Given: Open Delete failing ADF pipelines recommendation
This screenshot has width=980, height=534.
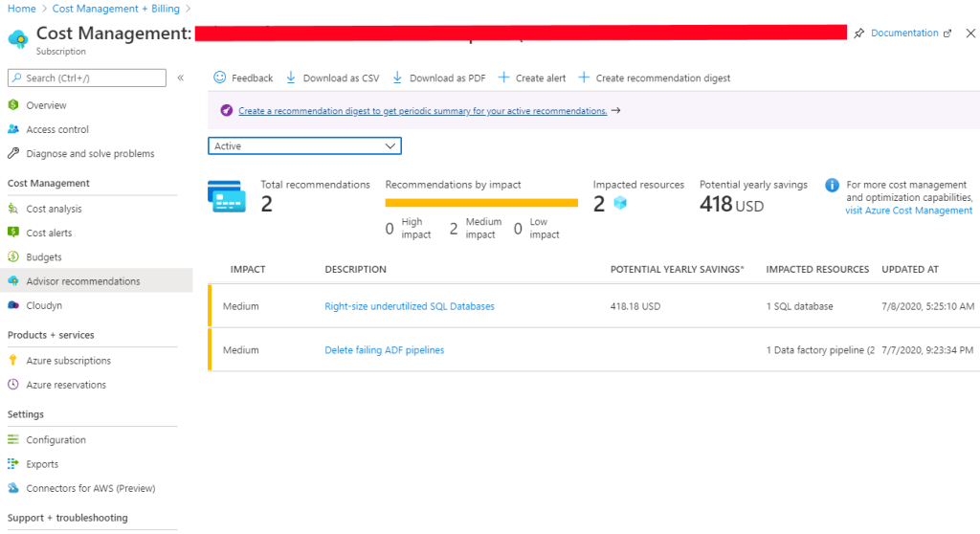Looking at the screenshot, I should [384, 350].
